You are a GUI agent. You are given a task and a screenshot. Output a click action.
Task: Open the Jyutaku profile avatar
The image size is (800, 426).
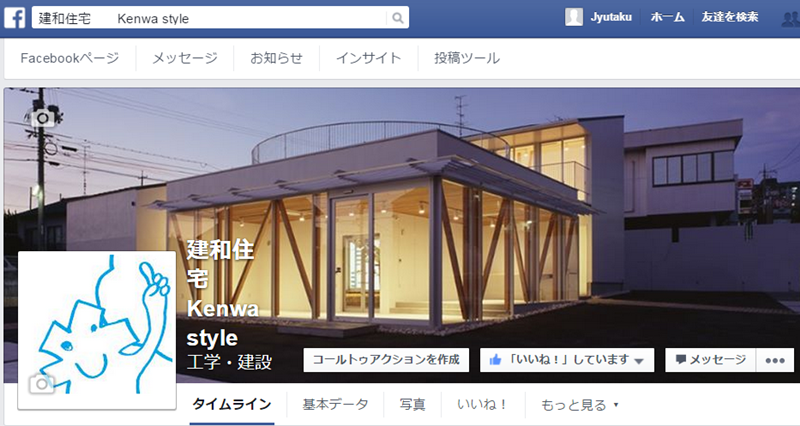pos(573,17)
